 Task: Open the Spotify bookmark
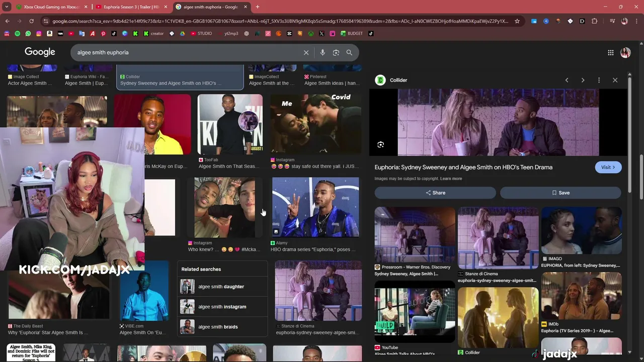pyautogui.click(x=18, y=34)
